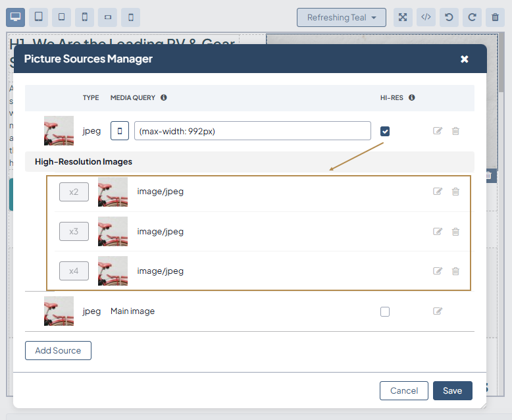Enable Hi-Res checkbox for Main image
The width and height of the screenshot is (512, 420).
[x=385, y=311]
